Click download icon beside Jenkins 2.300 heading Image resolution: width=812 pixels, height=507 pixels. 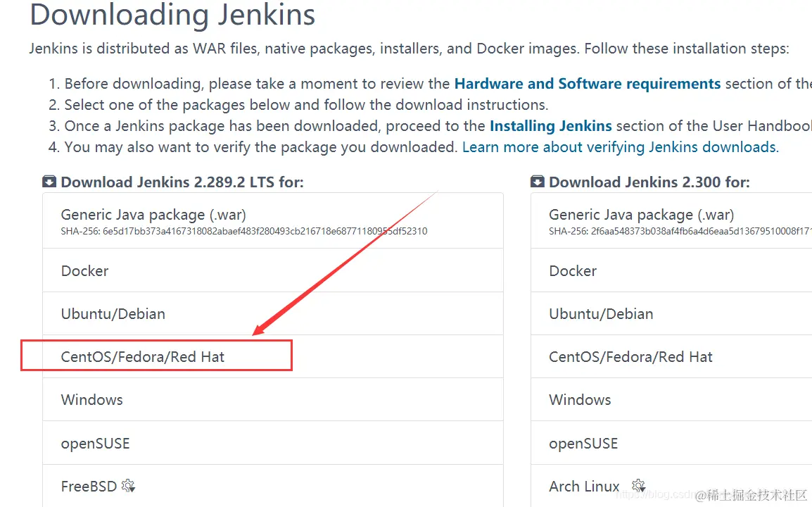coord(538,182)
